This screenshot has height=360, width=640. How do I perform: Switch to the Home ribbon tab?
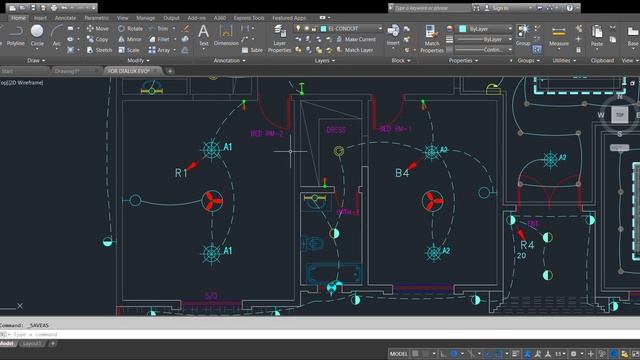pyautogui.click(x=18, y=18)
